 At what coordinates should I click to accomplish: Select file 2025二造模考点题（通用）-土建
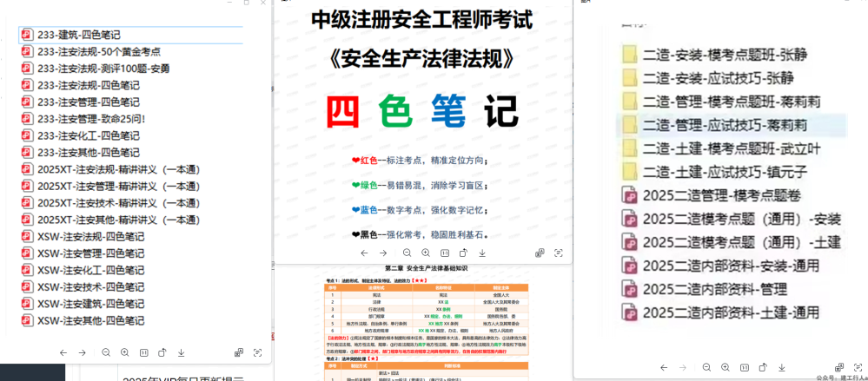pyautogui.click(x=732, y=243)
